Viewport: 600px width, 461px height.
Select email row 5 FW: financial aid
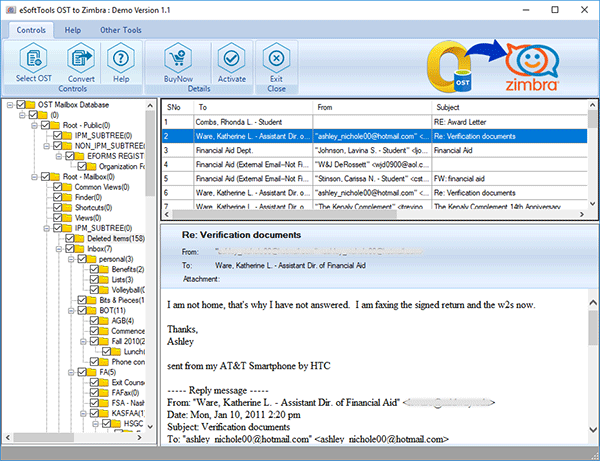point(375,179)
